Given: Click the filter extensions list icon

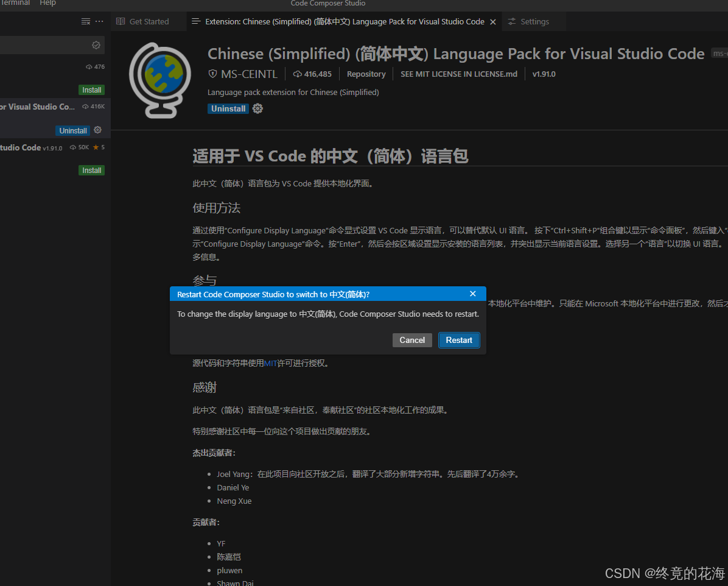Looking at the screenshot, I should click(x=85, y=21).
